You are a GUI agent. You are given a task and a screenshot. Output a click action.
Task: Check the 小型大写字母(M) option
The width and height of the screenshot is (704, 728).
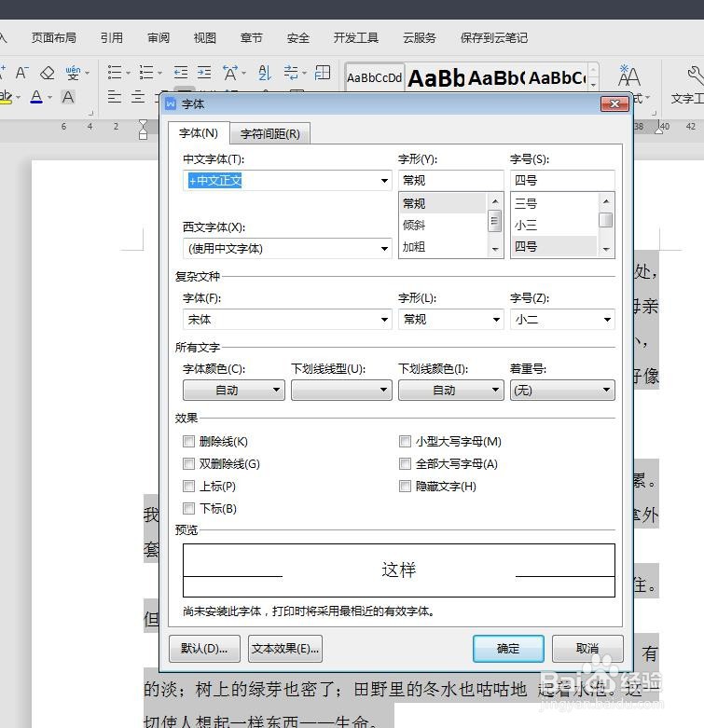pos(405,441)
